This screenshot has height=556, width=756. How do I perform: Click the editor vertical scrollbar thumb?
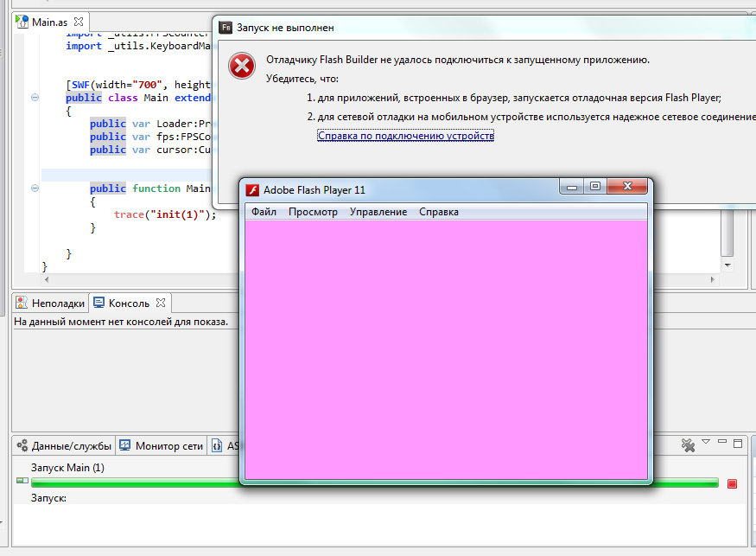(x=727, y=233)
